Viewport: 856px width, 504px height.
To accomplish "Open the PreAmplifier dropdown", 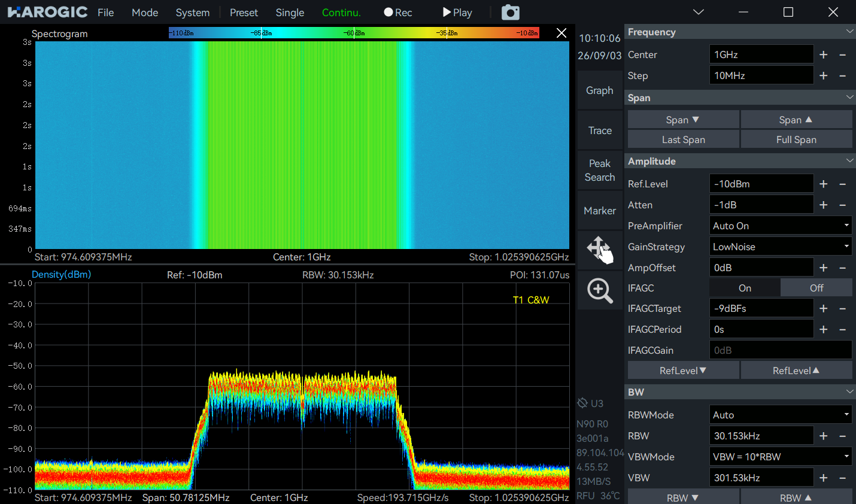I will pyautogui.click(x=781, y=226).
